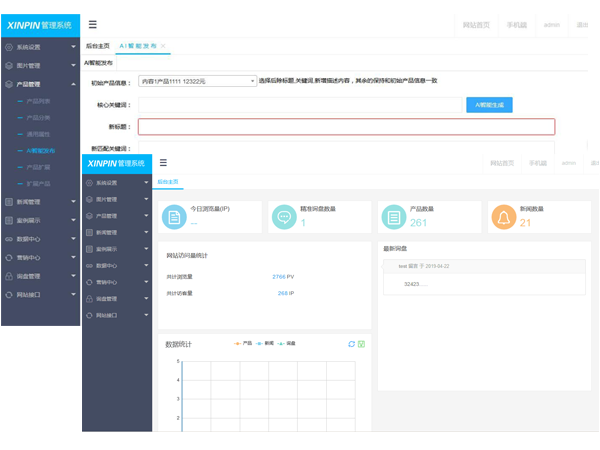Click the green export icon on 数据统计 chart

(x=361, y=344)
